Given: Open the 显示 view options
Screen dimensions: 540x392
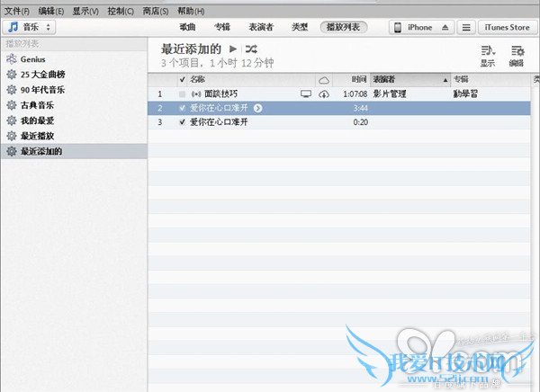Looking at the screenshot, I should pyautogui.click(x=488, y=57).
